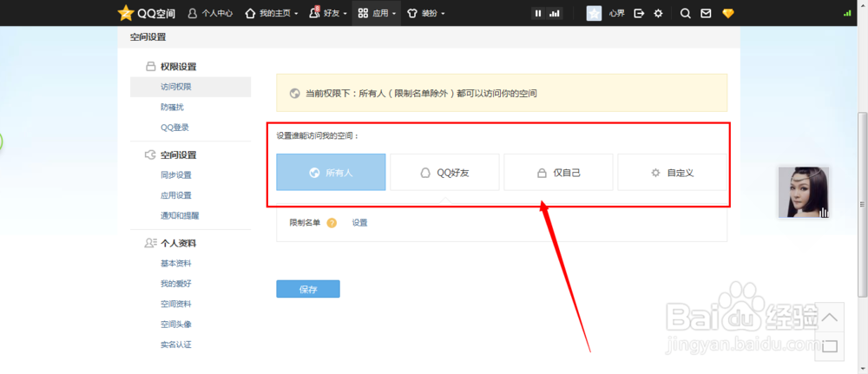Open 应用设置 in sidebar
The height and width of the screenshot is (374, 868).
pyautogui.click(x=176, y=195)
